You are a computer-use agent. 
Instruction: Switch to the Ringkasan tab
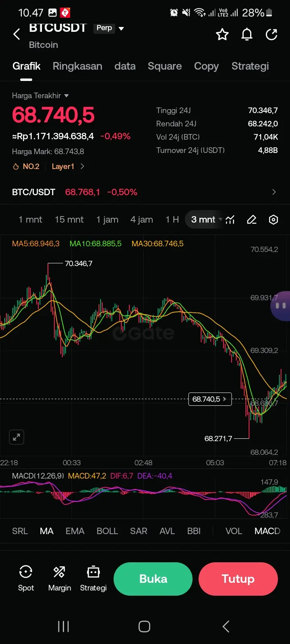77,66
